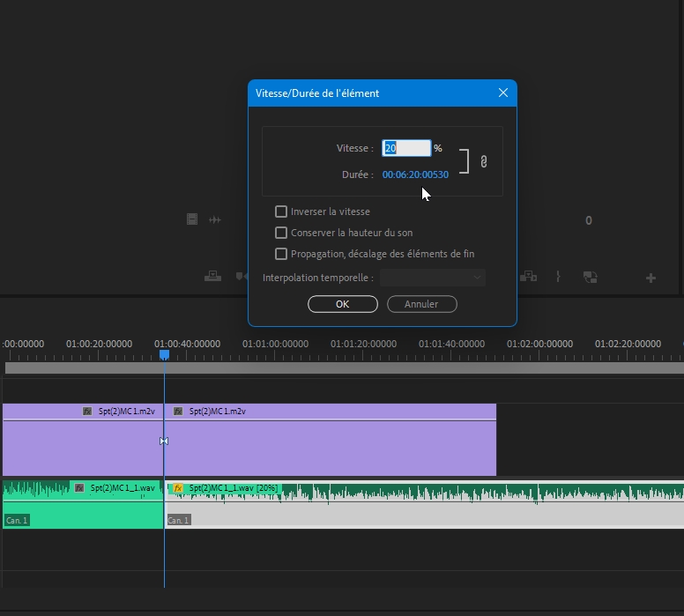Click the Durée timecode value
The width and height of the screenshot is (684, 616).
tap(415, 174)
